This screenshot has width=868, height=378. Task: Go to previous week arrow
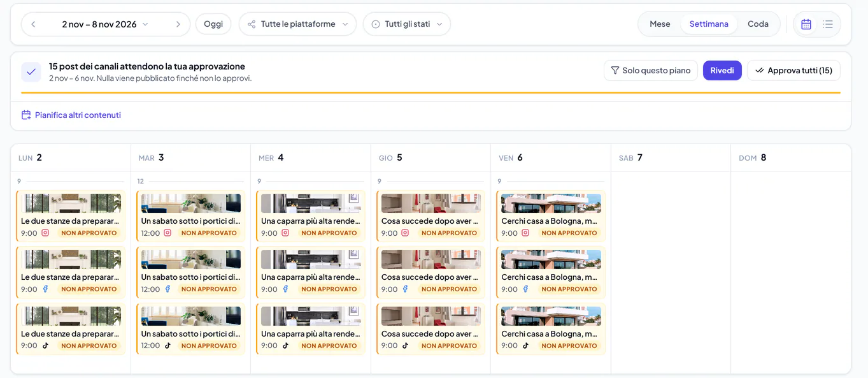tap(33, 24)
